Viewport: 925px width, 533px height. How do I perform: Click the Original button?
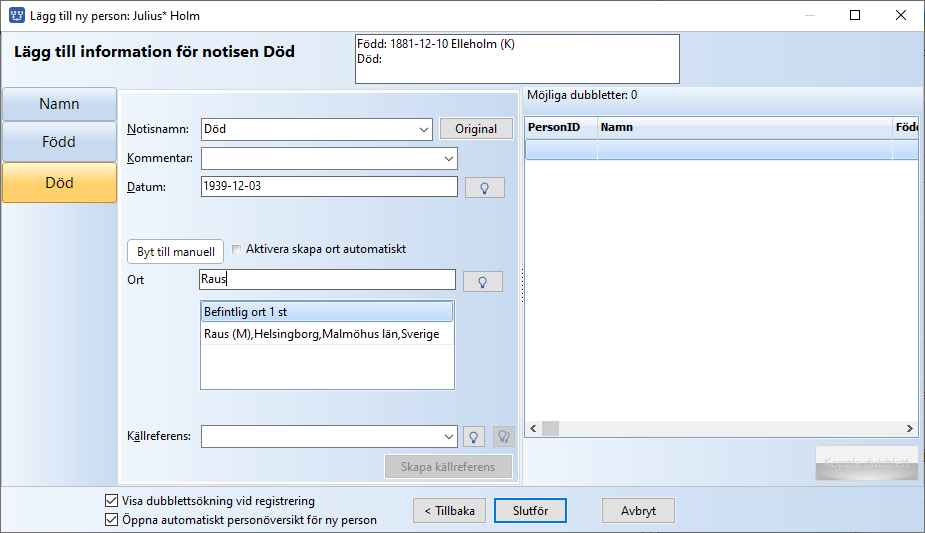(476, 129)
